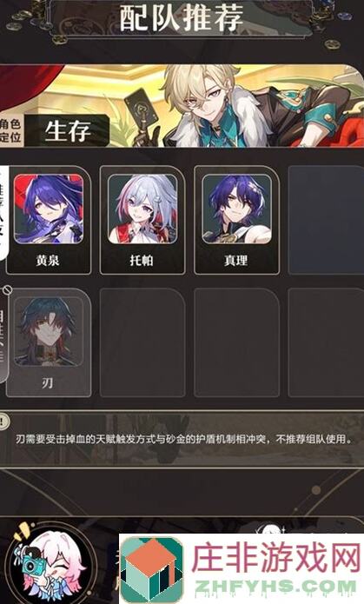This screenshot has width=364, height=604.
Task: Click the empty fourth slot in recommended row
Action: (x=326, y=220)
